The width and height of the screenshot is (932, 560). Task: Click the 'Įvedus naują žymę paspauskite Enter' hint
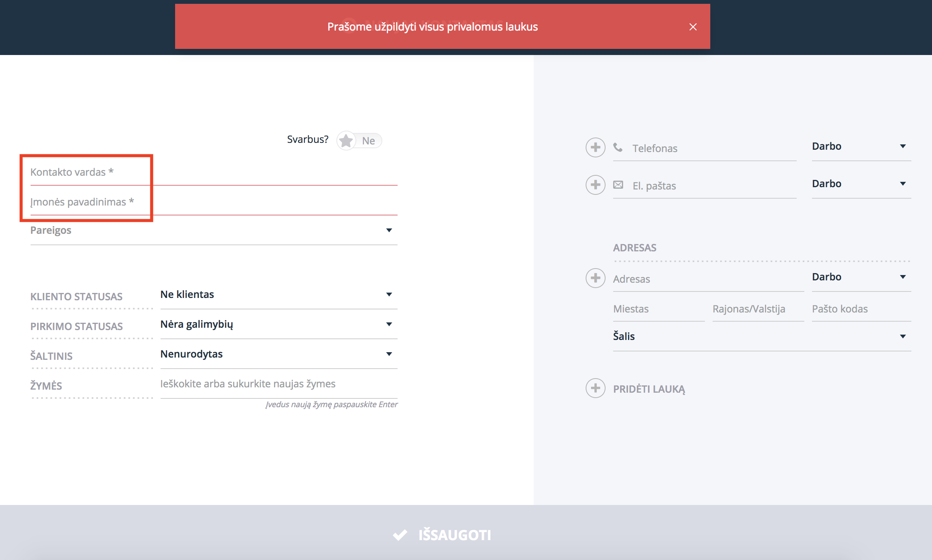[331, 405]
